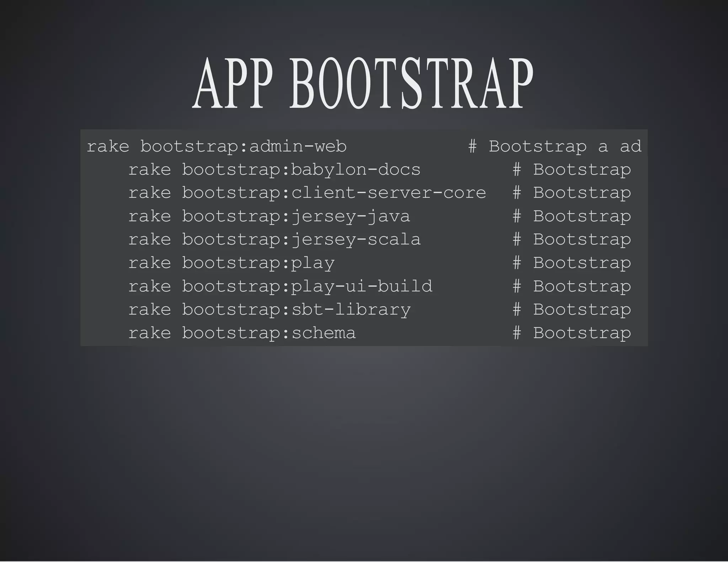
Task: Click the 'rake bootstrap:schema' command
Action: click(242, 333)
